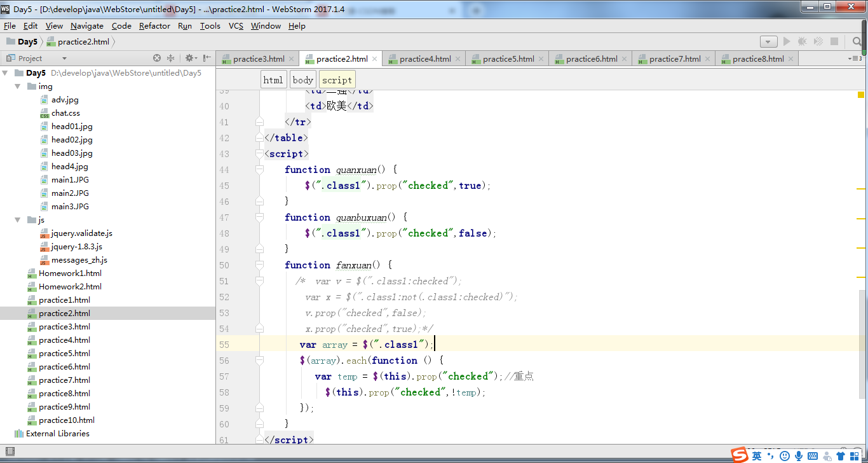Click the Sogou user account icon

(x=827, y=456)
